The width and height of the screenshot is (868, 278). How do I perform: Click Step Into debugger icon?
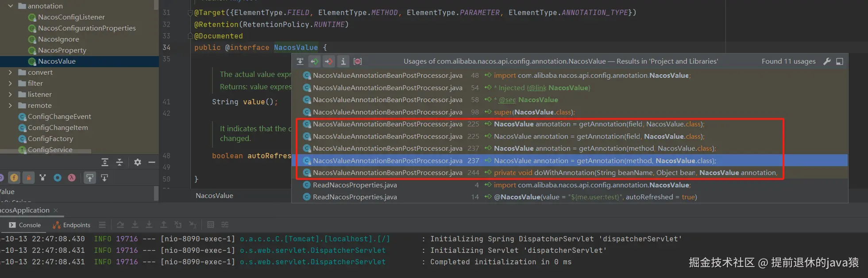pos(135,225)
